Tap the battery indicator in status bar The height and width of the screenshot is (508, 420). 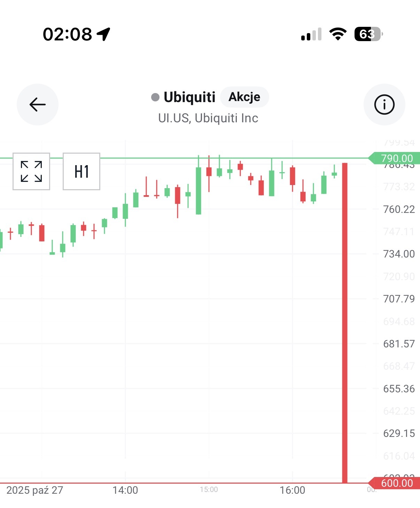368,34
